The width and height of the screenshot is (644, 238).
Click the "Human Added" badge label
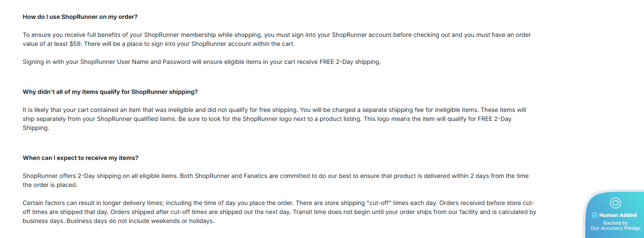tap(618, 215)
